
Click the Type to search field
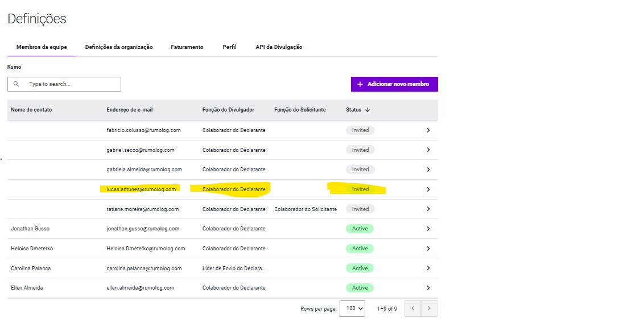click(x=64, y=84)
